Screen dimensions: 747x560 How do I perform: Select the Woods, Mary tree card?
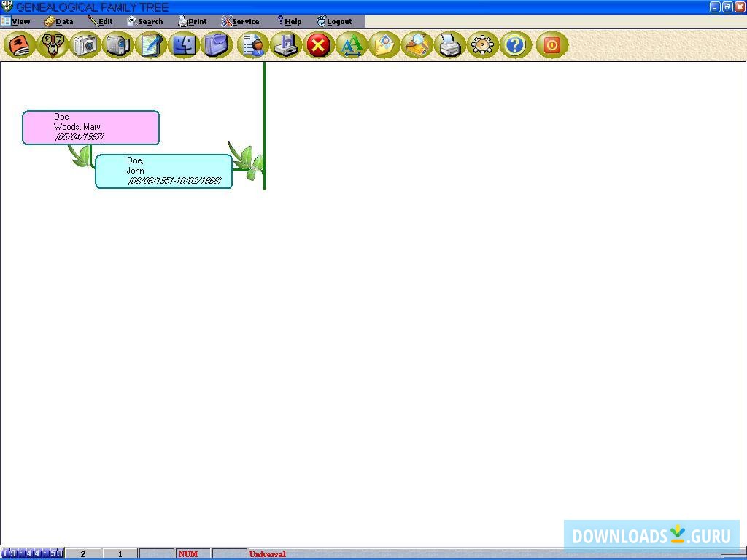[90, 127]
